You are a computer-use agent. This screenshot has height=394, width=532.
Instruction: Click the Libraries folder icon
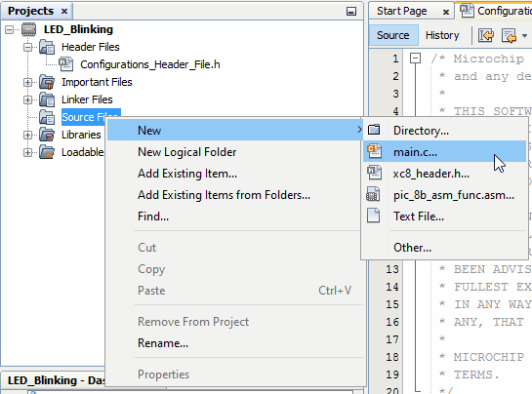pyautogui.click(x=47, y=135)
